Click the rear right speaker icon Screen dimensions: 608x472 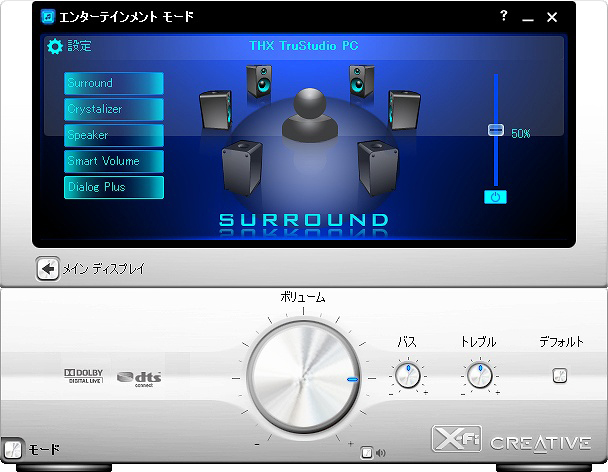click(x=378, y=168)
